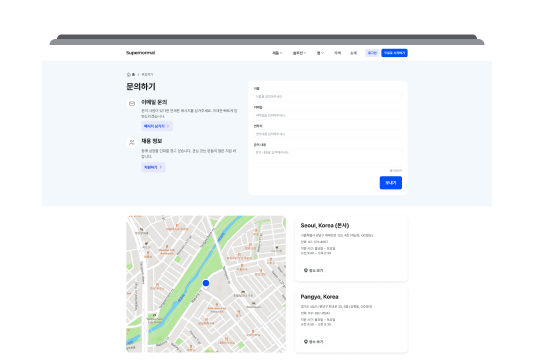Focus the phone number input field
Viewport: 534px width, 360px height.
(x=328, y=134)
